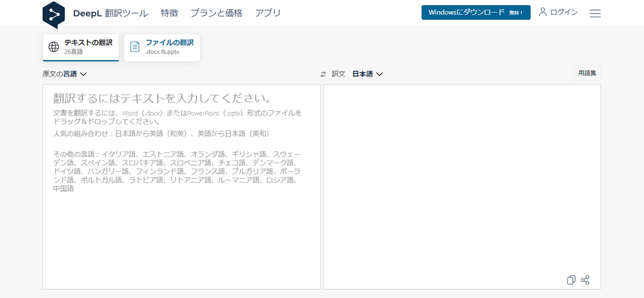
Task: Open 特徴 in the top navigation
Action: pyautogui.click(x=170, y=13)
